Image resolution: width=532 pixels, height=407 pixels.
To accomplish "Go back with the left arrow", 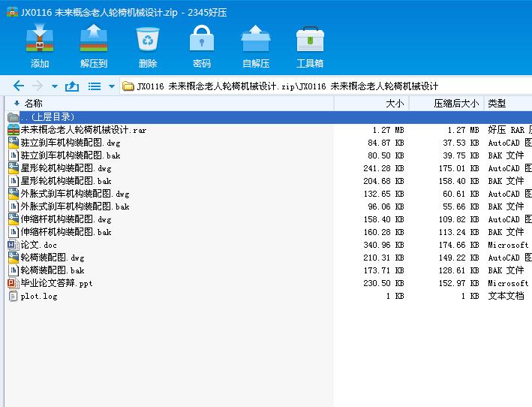I will 19,86.
